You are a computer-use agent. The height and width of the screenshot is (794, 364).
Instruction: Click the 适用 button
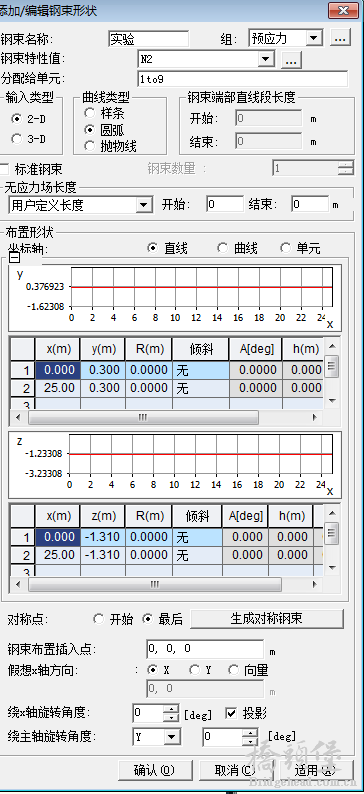315,770
